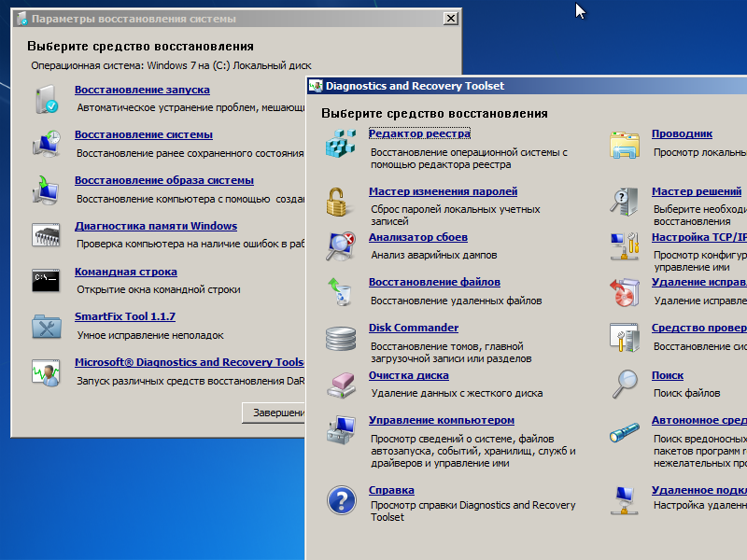
Task: Open Microsoft Diagnostics and Recovery Toolset link
Action: [190, 362]
